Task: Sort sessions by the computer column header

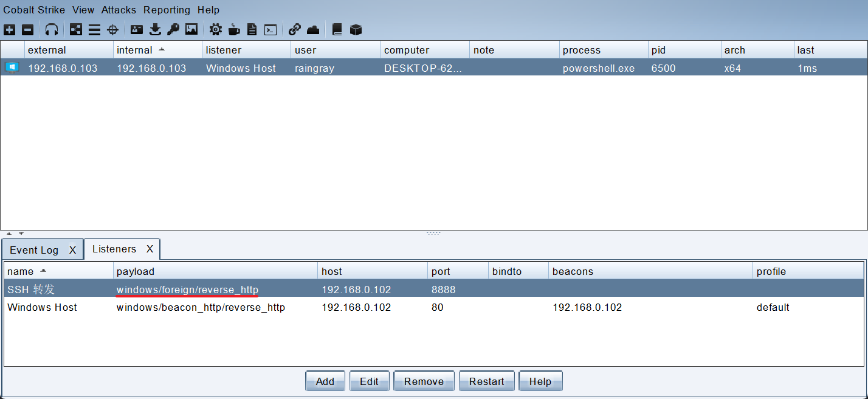Action: click(x=425, y=50)
